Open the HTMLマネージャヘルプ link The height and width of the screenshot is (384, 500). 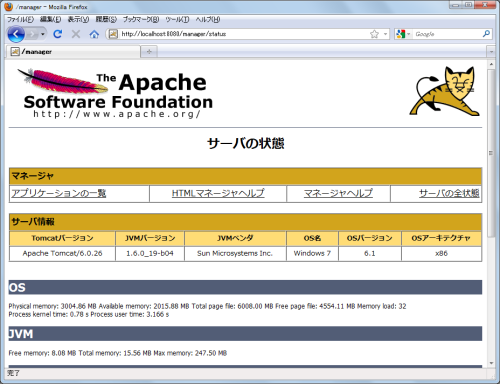click(x=218, y=193)
